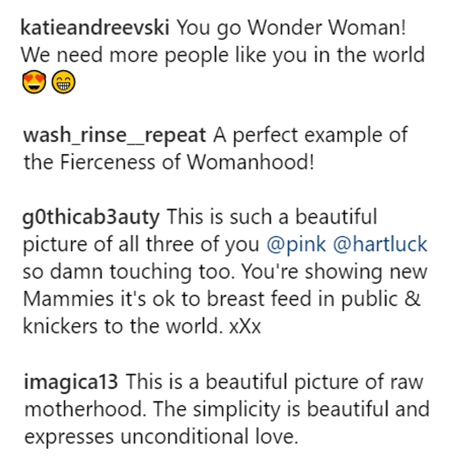This screenshot has height=476, width=456.
Task: Click the heart-eyes emoji
Action: tap(34, 83)
